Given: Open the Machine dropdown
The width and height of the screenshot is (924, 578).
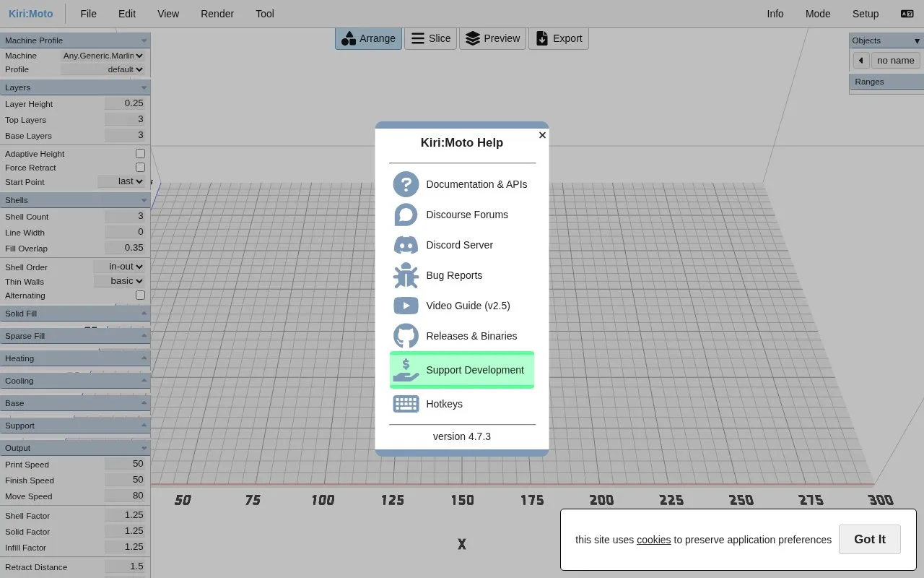Looking at the screenshot, I should point(103,56).
